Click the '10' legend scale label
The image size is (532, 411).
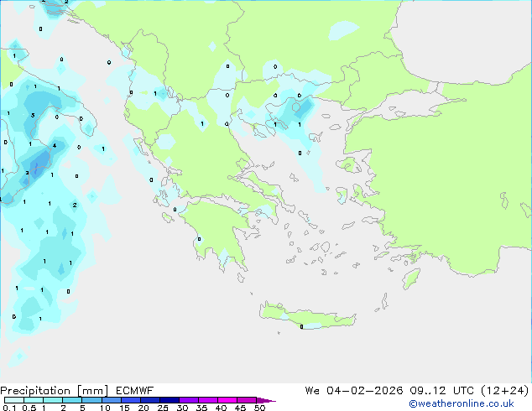point(105,408)
